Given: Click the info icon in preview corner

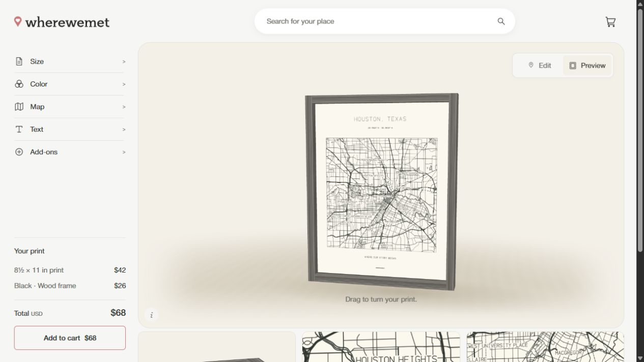Looking at the screenshot, I should [151, 315].
